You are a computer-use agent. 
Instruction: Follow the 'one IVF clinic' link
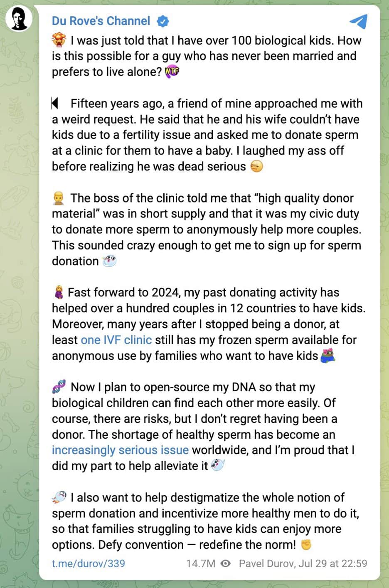[x=116, y=340]
